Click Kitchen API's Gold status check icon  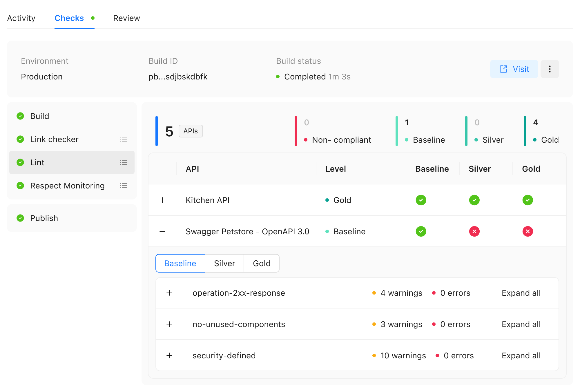528,200
